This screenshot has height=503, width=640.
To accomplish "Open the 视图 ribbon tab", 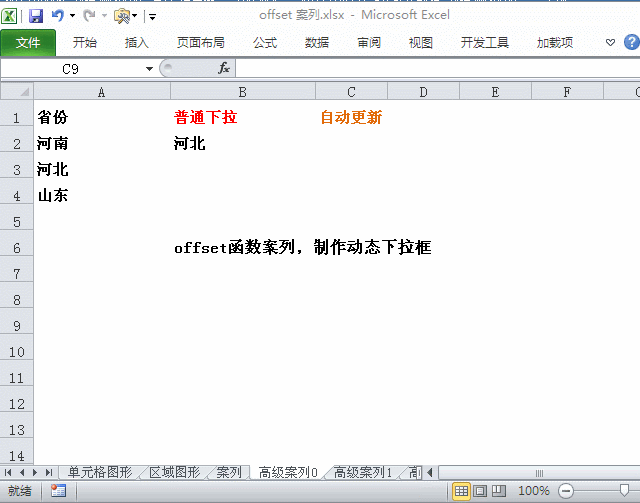I will [x=420, y=42].
